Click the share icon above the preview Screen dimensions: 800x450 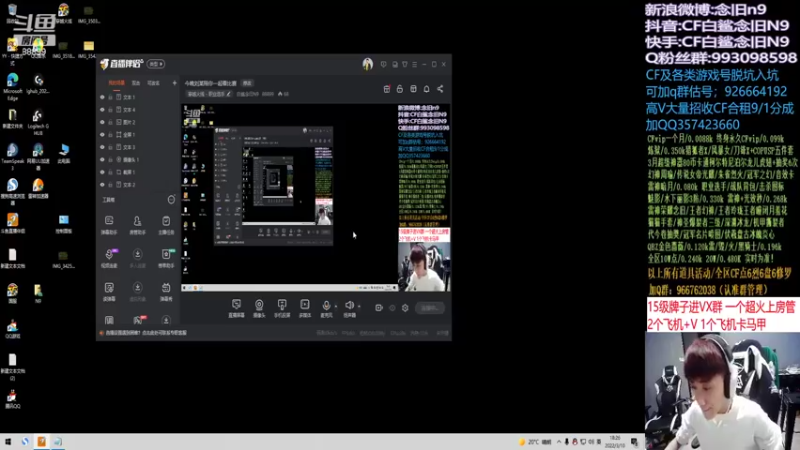440,89
